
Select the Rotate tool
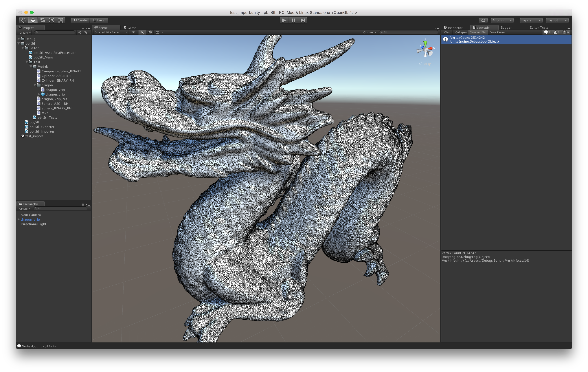(42, 20)
